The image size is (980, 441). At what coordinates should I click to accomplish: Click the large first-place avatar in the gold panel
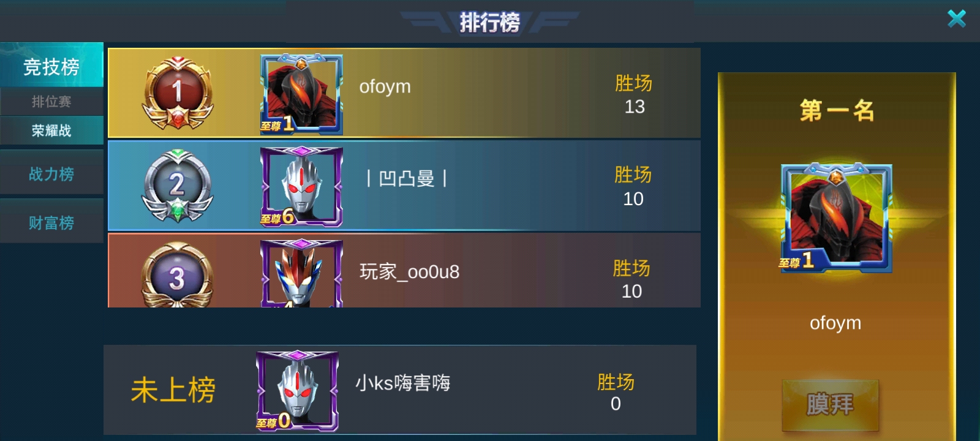(836, 217)
